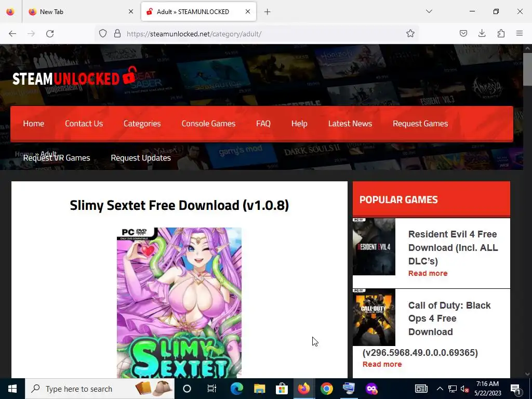The height and width of the screenshot is (399, 532).
Task: Click the scrollbar down arrow
Action: pyautogui.click(x=528, y=374)
